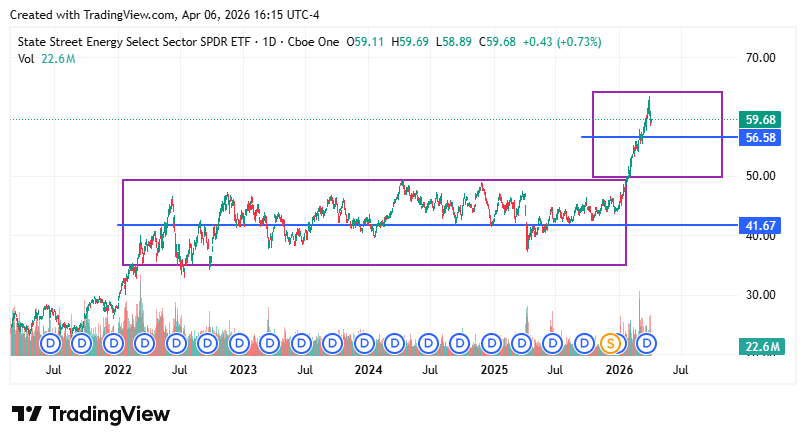Open the dividend marker rightmost after the split icon
The image size is (806, 444).
coord(647,343)
